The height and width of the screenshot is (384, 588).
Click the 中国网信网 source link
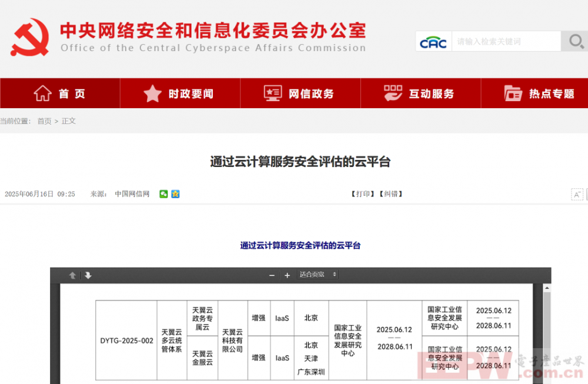coord(132,194)
